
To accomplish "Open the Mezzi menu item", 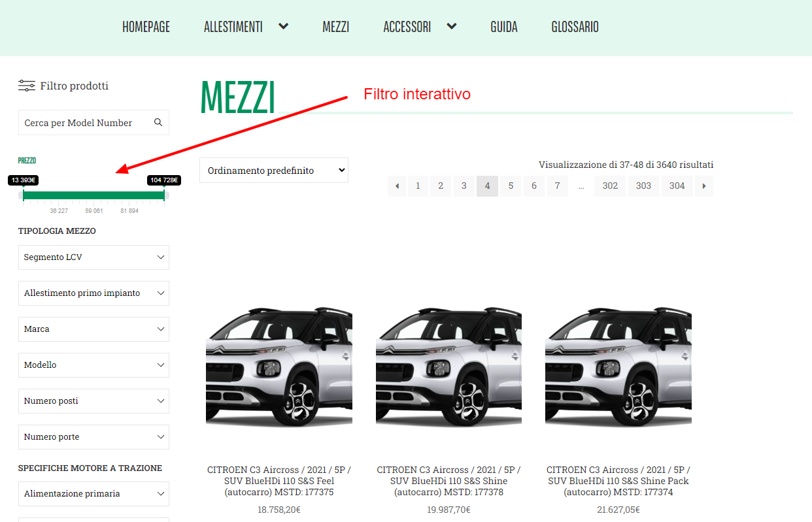I will click(x=335, y=27).
